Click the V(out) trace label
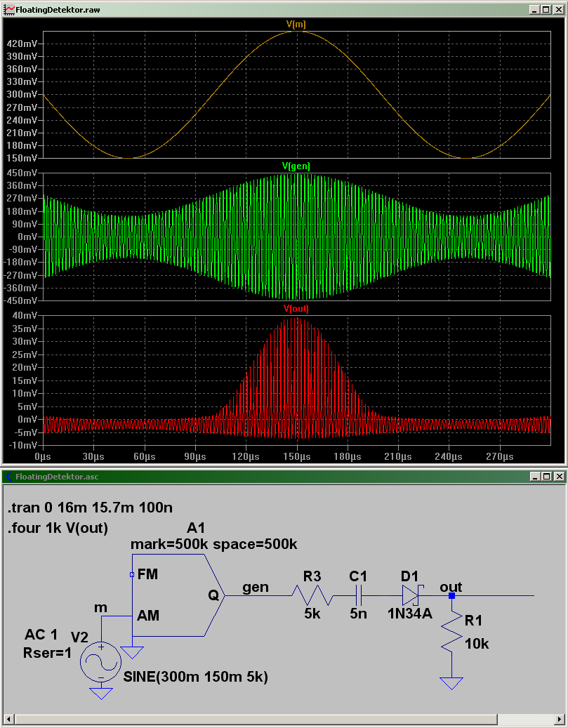The height and width of the screenshot is (728, 568). [296, 308]
